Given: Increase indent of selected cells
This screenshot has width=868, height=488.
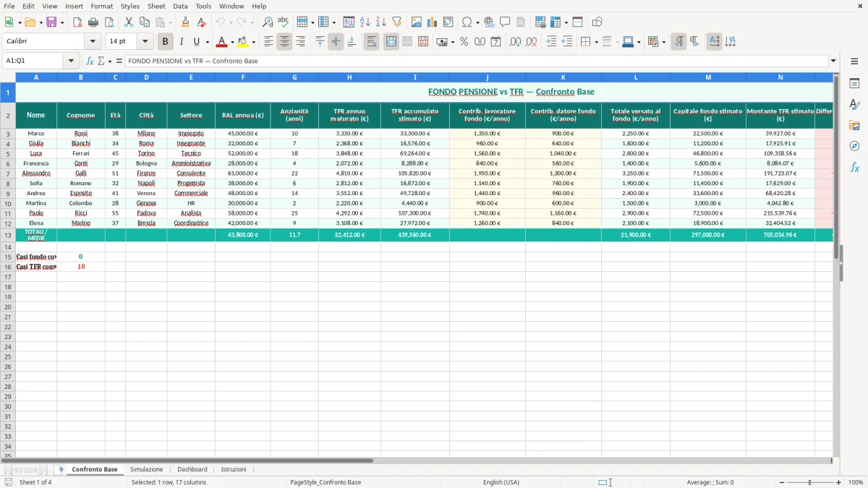Looking at the screenshot, I should (551, 42).
